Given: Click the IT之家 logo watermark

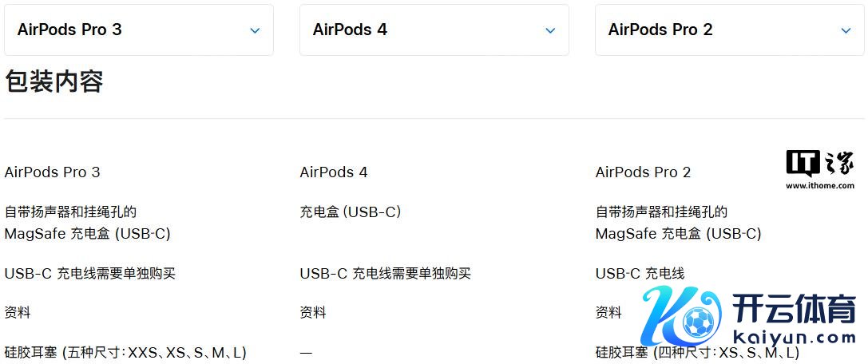Looking at the screenshot, I should [x=819, y=163].
